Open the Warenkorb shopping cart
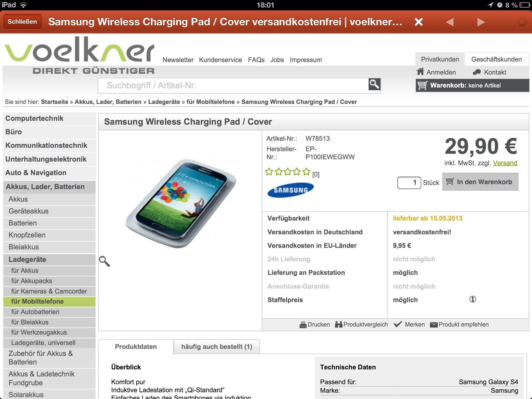This screenshot has height=399, width=532. 472,85
